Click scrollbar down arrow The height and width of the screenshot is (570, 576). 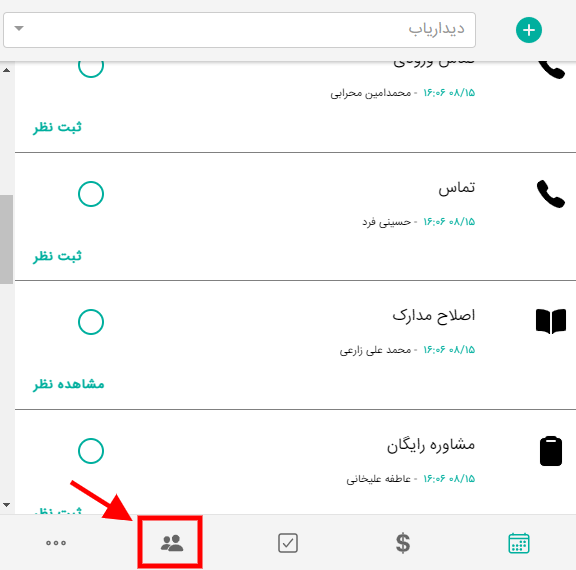[6, 505]
